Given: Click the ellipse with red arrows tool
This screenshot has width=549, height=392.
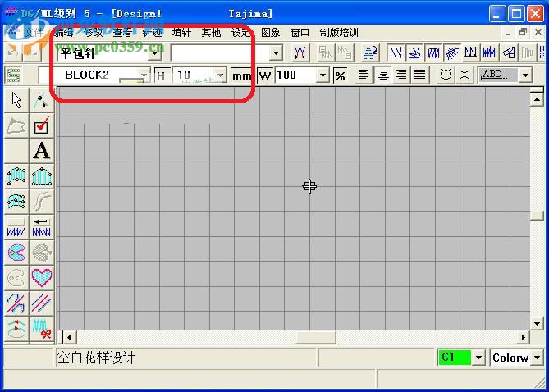Looking at the screenshot, I should 16,328.
